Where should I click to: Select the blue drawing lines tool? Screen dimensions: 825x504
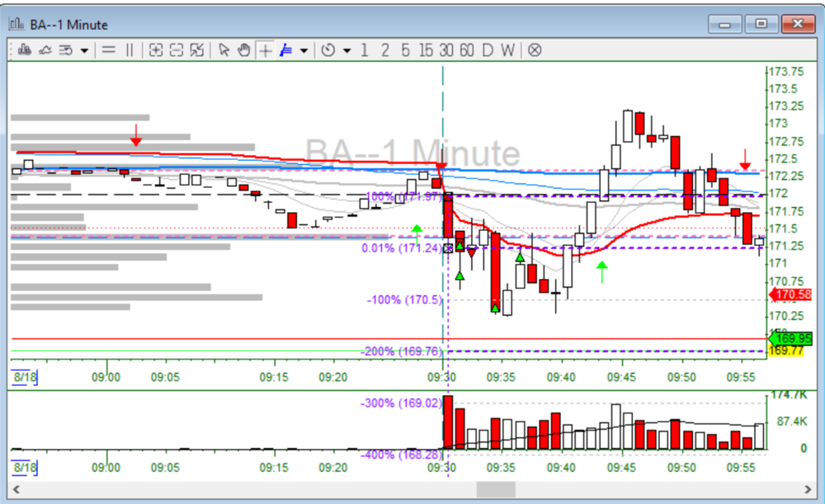pyautogui.click(x=285, y=50)
